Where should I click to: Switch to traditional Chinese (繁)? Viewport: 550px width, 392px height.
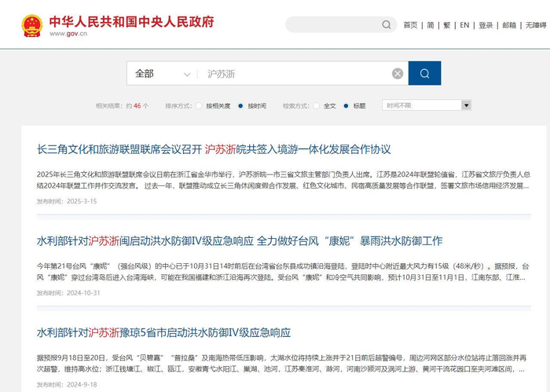(447, 25)
